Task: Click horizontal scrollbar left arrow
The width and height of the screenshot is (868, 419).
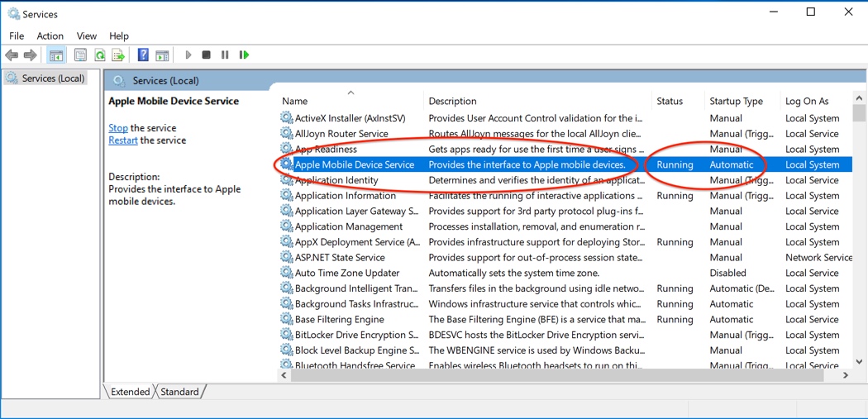Action: pos(284,375)
